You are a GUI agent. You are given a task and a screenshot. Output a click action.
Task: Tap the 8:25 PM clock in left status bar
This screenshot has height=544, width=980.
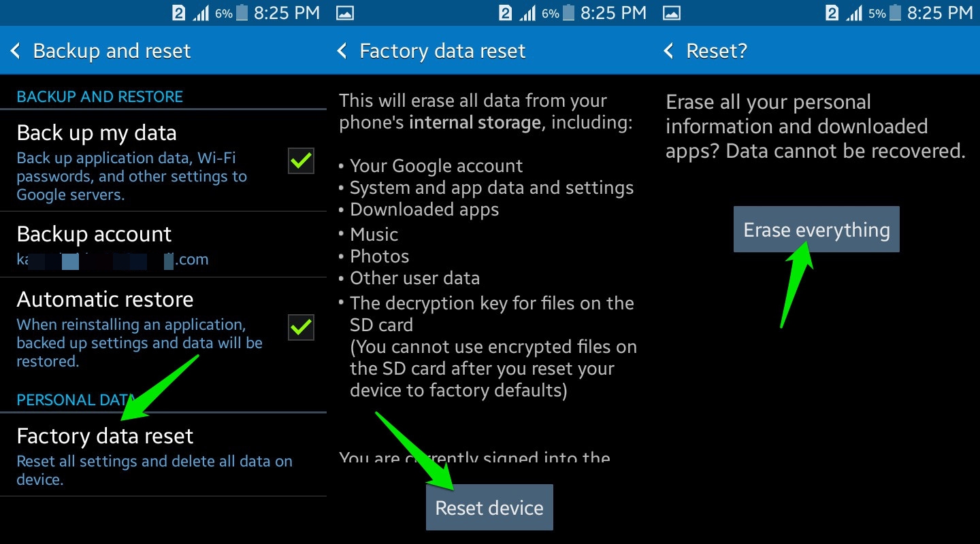(x=287, y=13)
